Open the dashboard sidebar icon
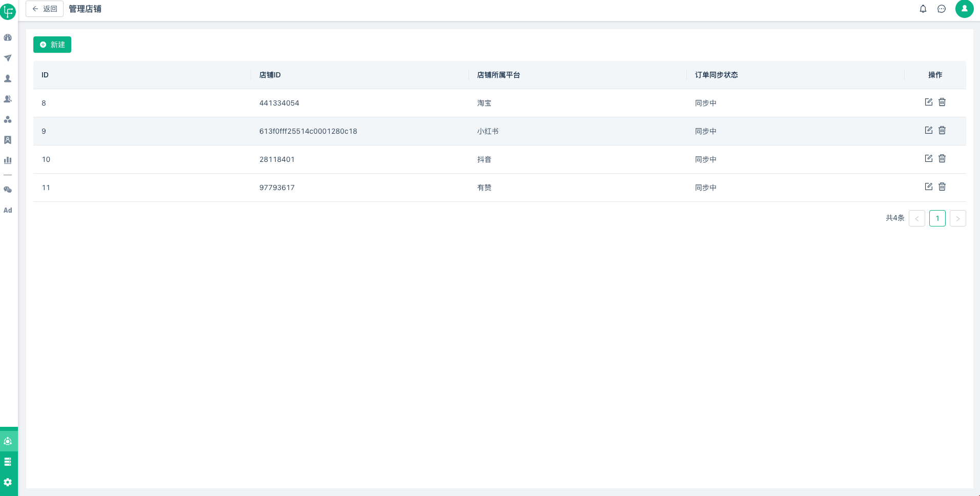Image resolution: width=980 pixels, height=496 pixels. click(8, 37)
